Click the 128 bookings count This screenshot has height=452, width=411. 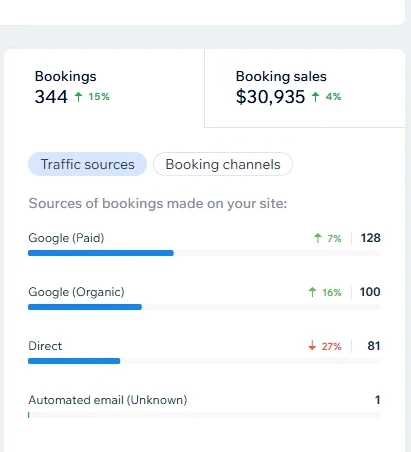click(x=370, y=238)
